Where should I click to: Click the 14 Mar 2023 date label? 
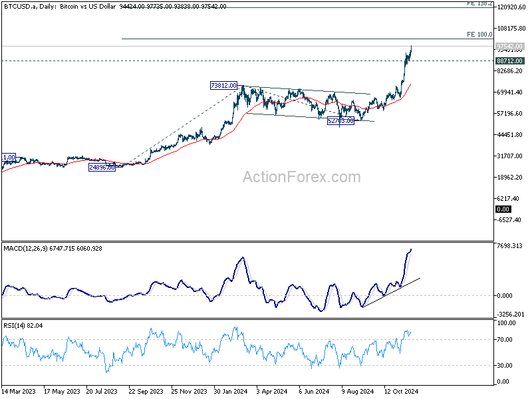(x=19, y=391)
